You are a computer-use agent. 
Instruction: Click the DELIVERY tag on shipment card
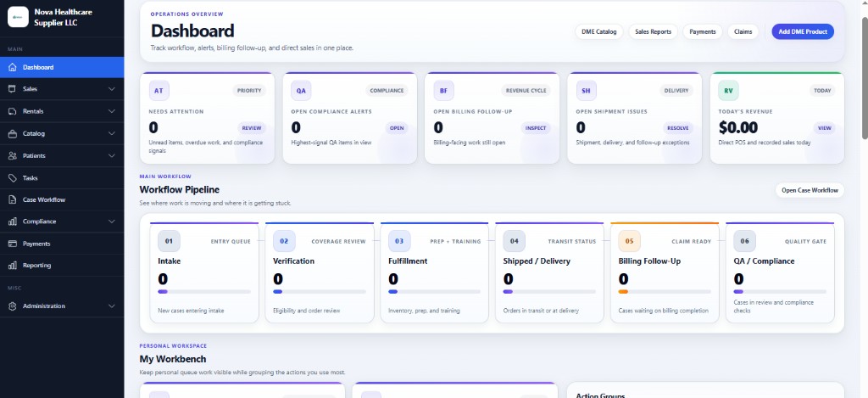pyautogui.click(x=676, y=90)
